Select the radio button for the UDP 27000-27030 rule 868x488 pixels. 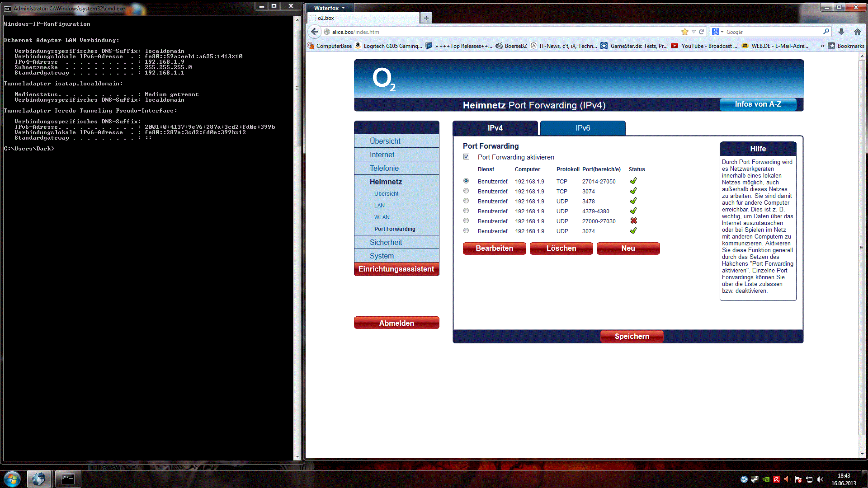click(466, 221)
